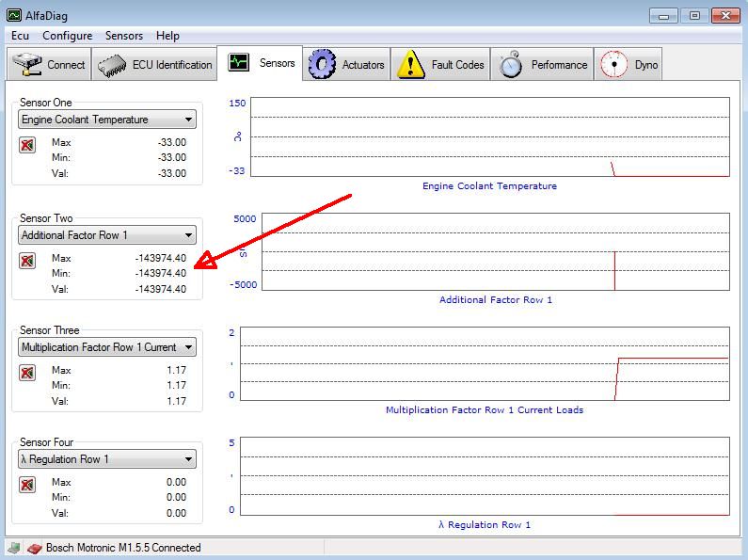This screenshot has width=748, height=560.
Task: Click the ECU Identification chip icon
Action: 112,65
